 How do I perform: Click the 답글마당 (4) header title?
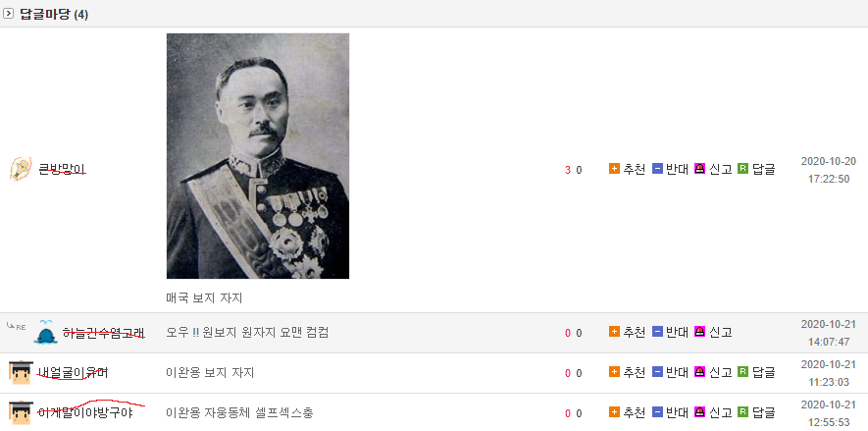[x=54, y=15]
